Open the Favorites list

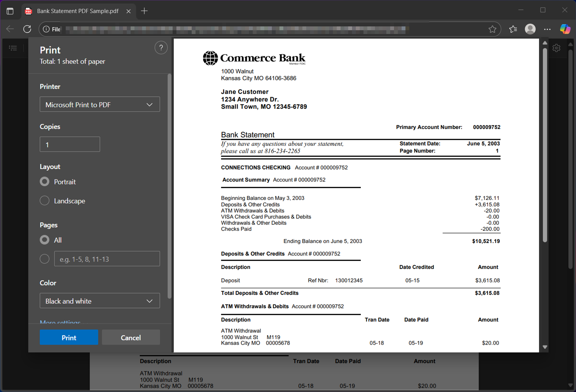[x=513, y=29]
